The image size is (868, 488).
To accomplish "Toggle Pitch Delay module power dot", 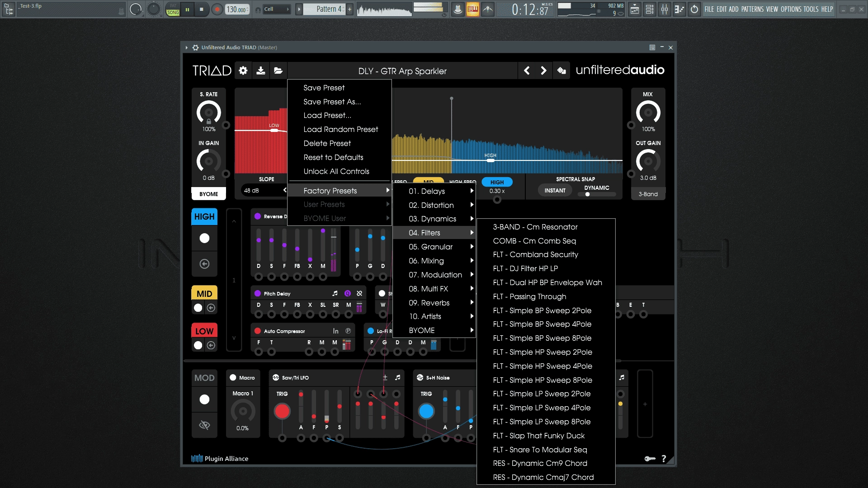I will [258, 293].
